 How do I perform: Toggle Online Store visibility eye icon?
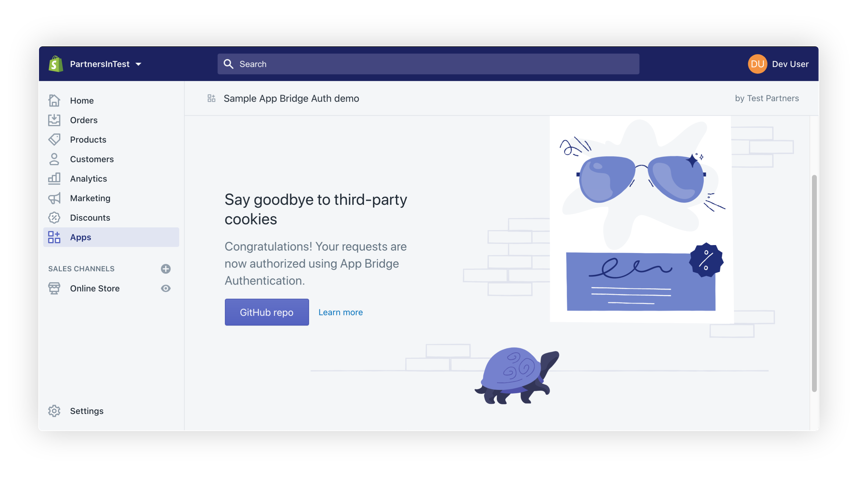pos(166,289)
